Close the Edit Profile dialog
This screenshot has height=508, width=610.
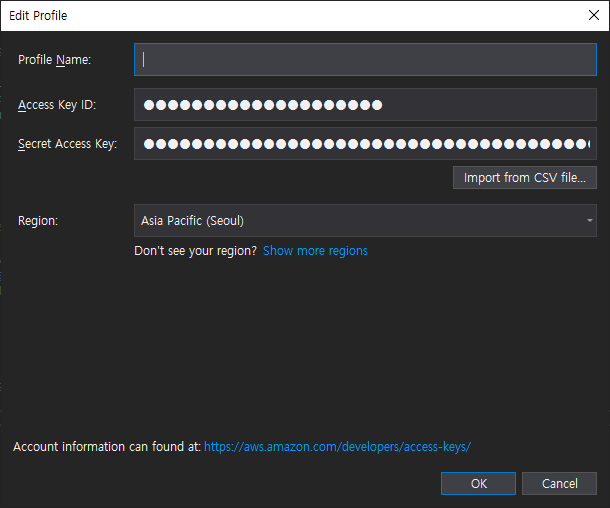594,15
